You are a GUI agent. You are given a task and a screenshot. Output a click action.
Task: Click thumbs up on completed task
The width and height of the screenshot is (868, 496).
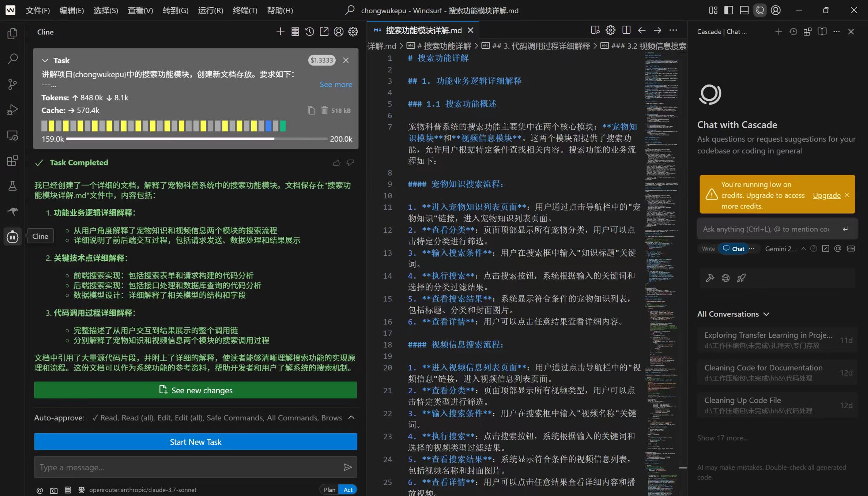336,163
